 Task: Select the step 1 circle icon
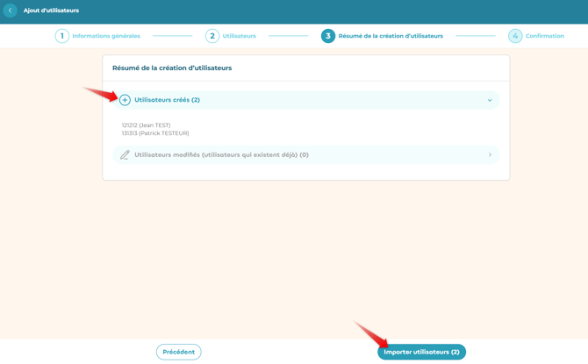pyautogui.click(x=62, y=36)
